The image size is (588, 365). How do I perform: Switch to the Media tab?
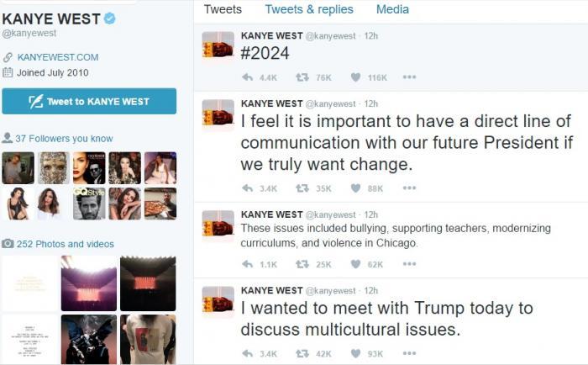392,9
